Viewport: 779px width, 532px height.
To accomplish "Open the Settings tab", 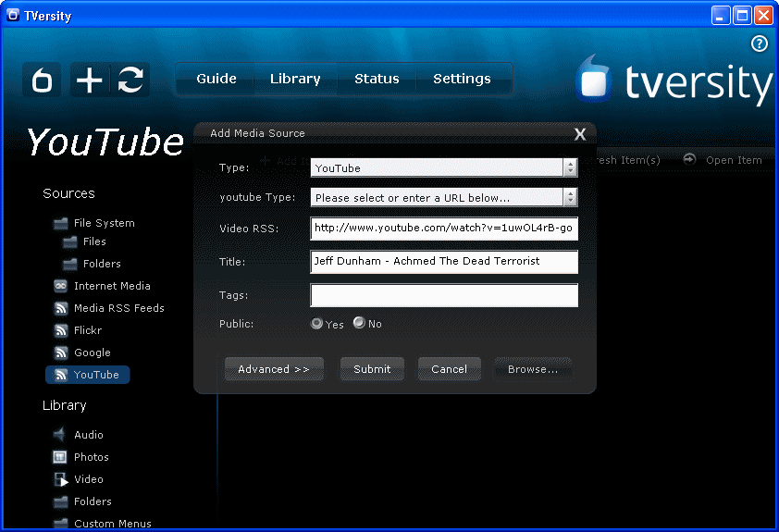I will pyautogui.click(x=462, y=79).
